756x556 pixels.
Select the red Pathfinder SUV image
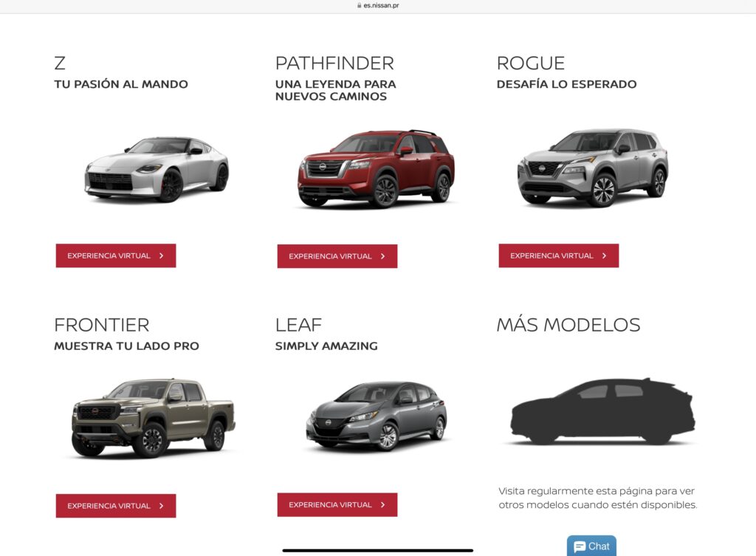376,168
